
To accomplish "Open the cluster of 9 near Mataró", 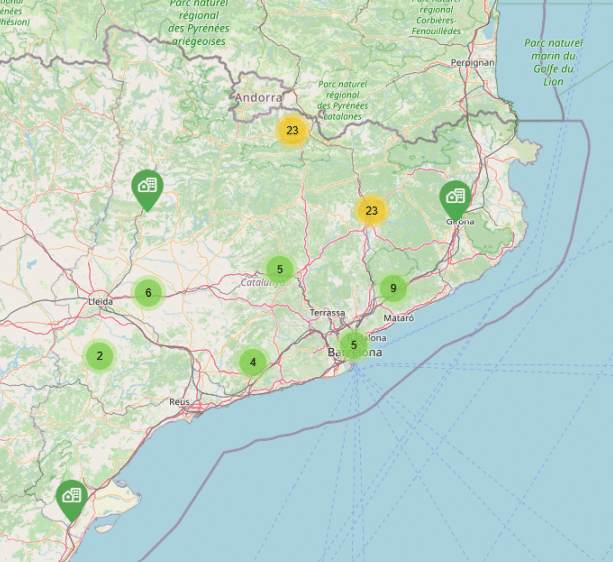I will pyautogui.click(x=394, y=289).
